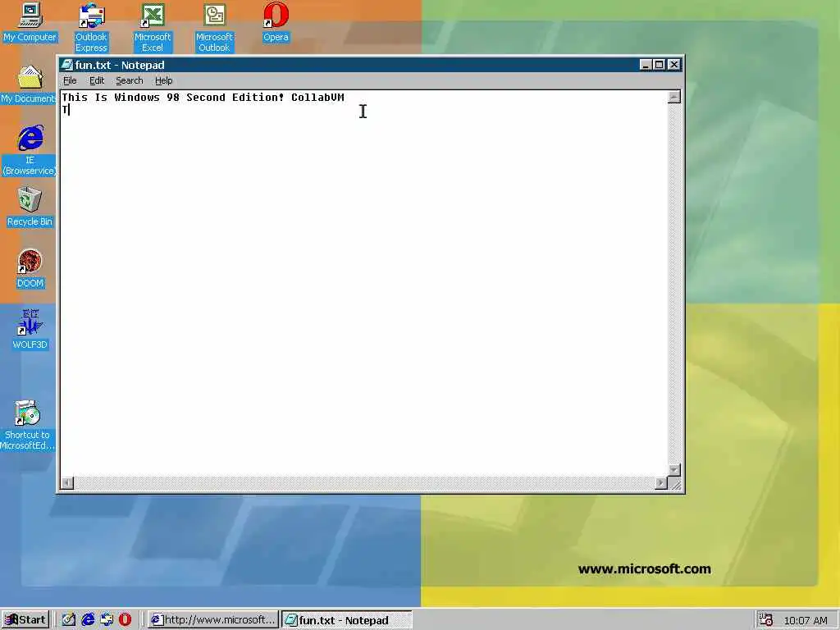Screen dimensions: 840x630
Task: Open the Edit menu in Notepad
Action: [x=97, y=80]
